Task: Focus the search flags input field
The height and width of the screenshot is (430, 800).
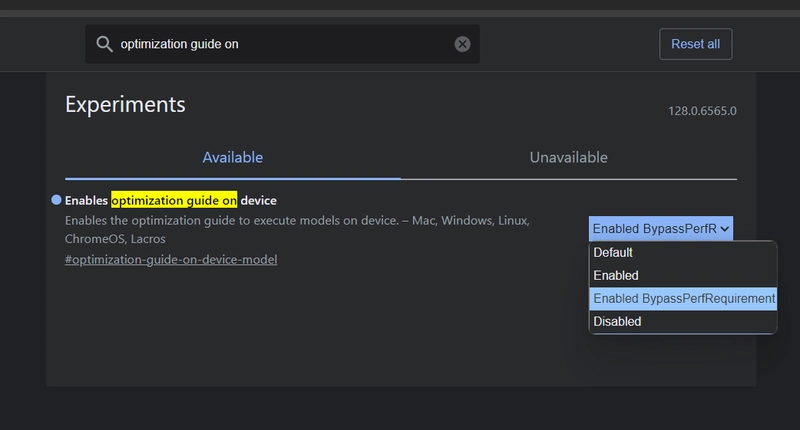Action: (282, 44)
